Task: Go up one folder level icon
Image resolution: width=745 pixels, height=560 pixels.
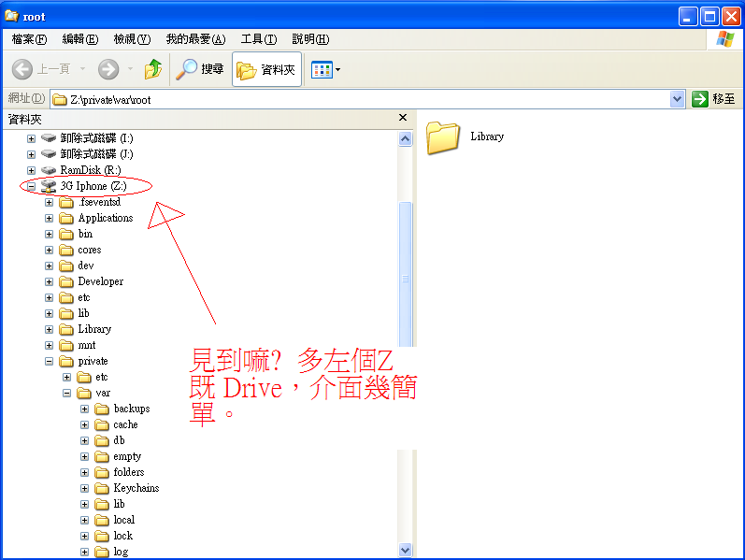Action: (153, 69)
